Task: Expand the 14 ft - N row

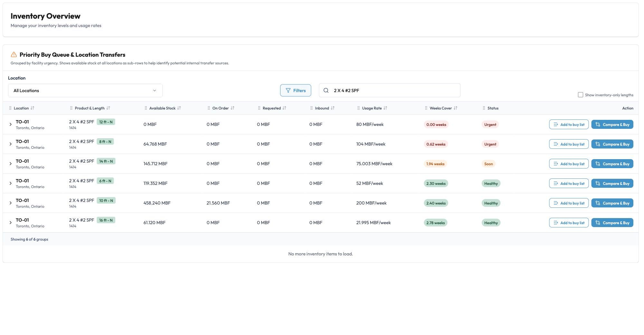Action: click(10, 164)
